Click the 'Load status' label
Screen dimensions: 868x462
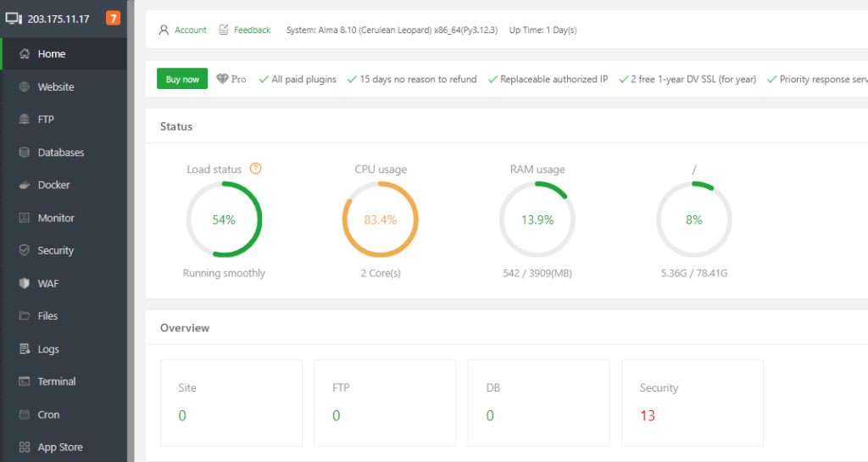pos(214,170)
